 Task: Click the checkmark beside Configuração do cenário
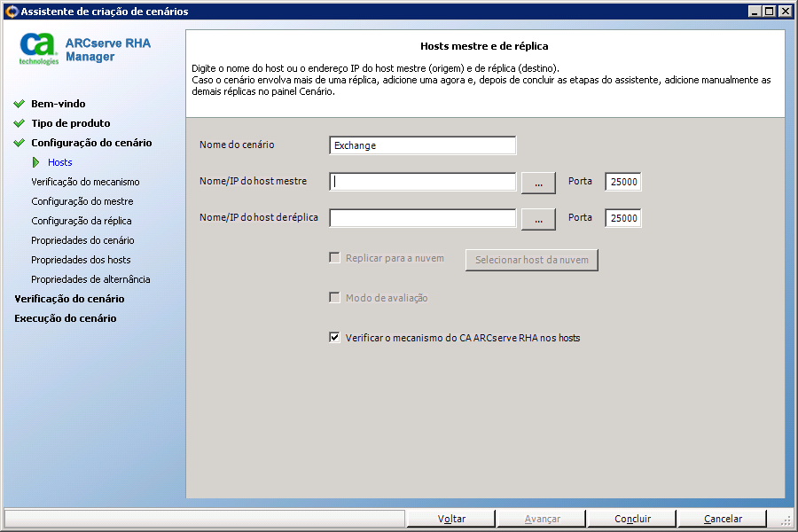point(20,143)
